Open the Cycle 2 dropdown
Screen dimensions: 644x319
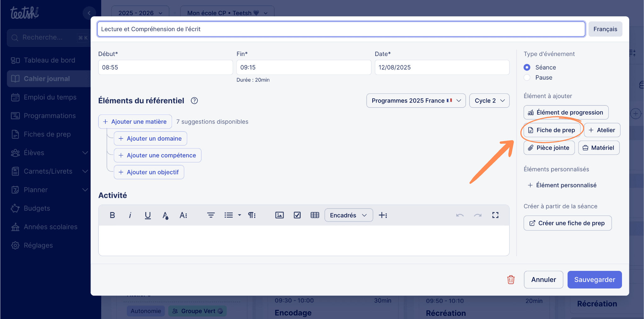click(x=489, y=101)
